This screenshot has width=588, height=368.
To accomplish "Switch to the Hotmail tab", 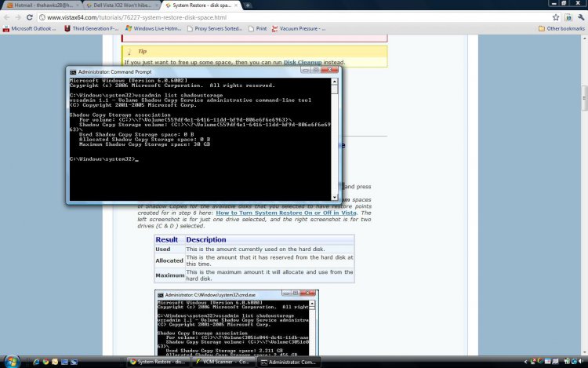I will tap(42, 5).
